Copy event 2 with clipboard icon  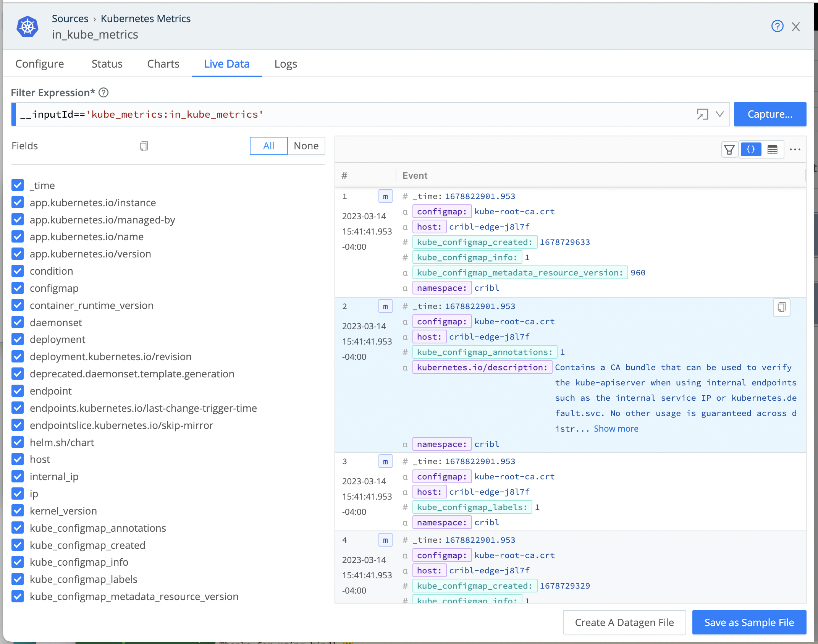point(781,307)
